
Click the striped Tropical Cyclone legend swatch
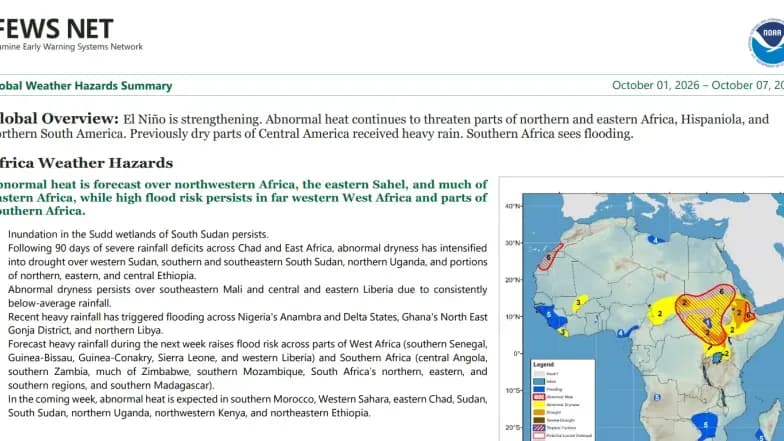pos(539,428)
